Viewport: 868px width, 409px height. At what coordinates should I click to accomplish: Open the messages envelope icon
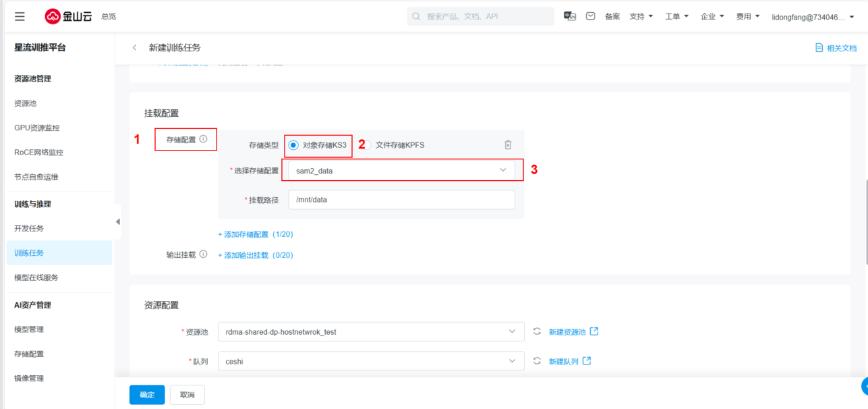tap(590, 16)
